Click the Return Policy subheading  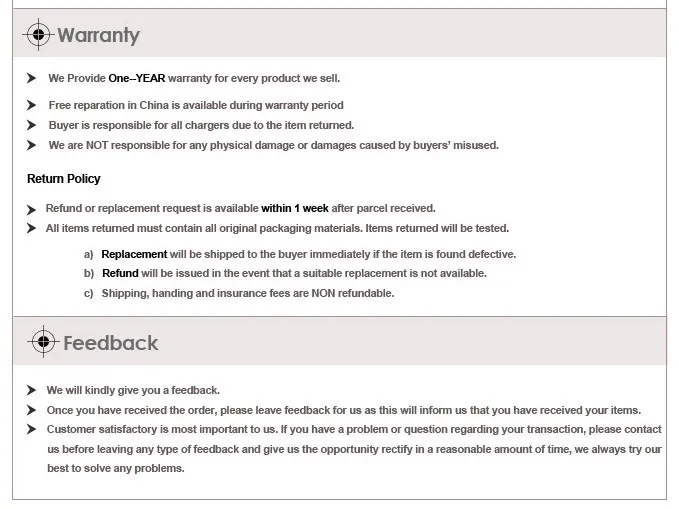coord(64,179)
